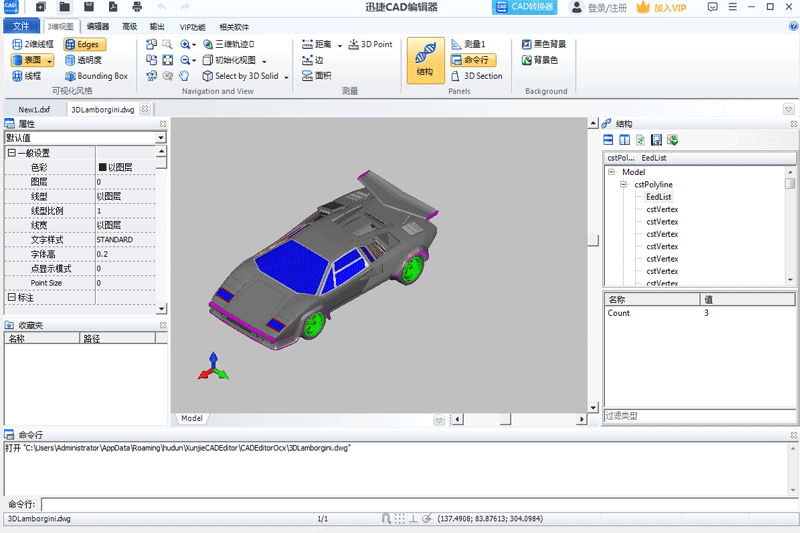Click the zoom window magnifier icon
Screen dimensions: 800x533
click(167, 44)
